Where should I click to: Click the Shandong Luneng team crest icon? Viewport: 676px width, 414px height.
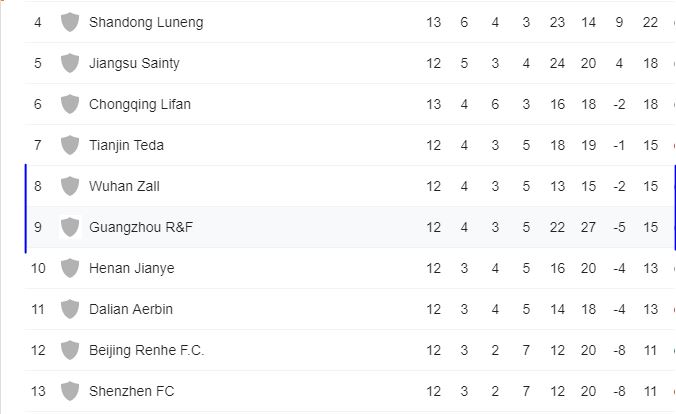point(69,22)
